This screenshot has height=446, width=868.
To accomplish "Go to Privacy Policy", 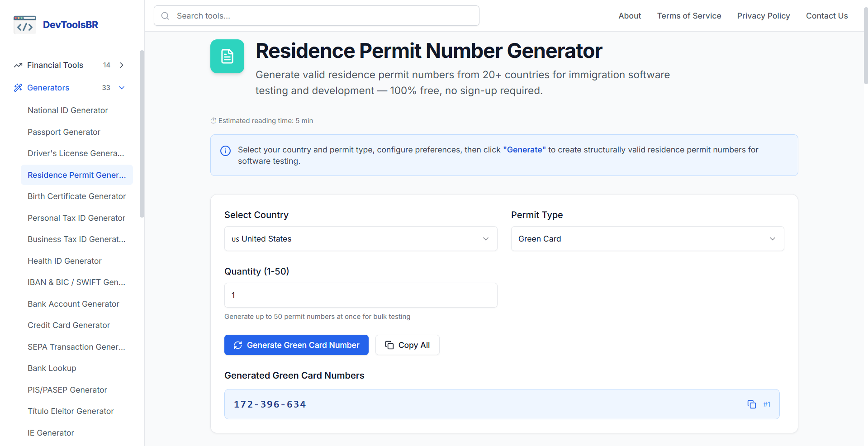I will 763,16.
